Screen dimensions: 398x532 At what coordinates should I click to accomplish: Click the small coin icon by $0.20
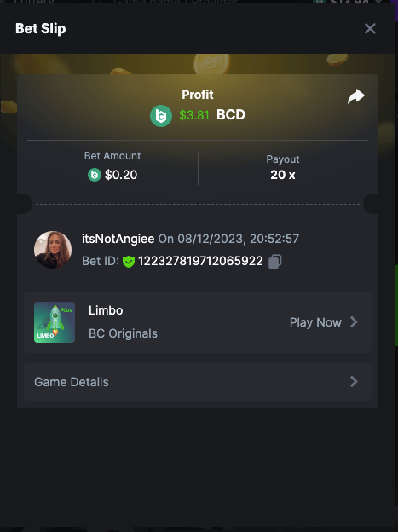[x=95, y=175]
